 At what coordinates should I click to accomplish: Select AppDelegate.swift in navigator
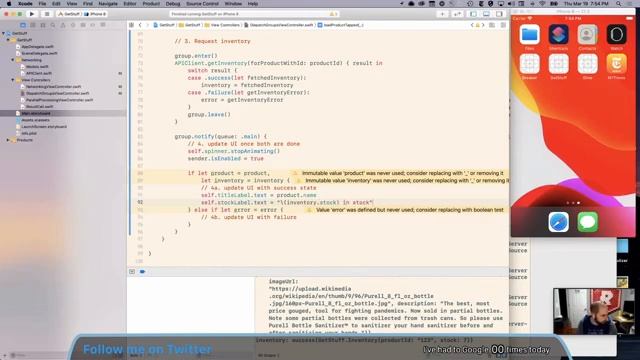click(37, 47)
